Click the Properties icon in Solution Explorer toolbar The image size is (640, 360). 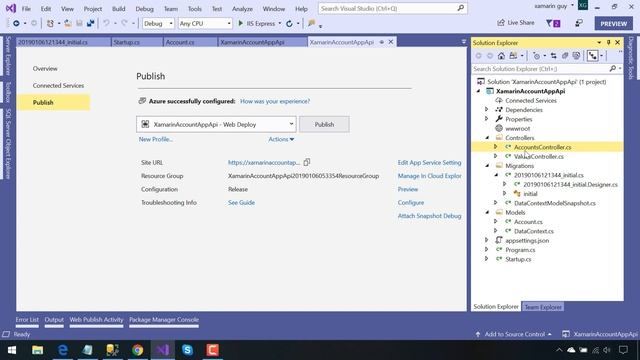click(576, 56)
